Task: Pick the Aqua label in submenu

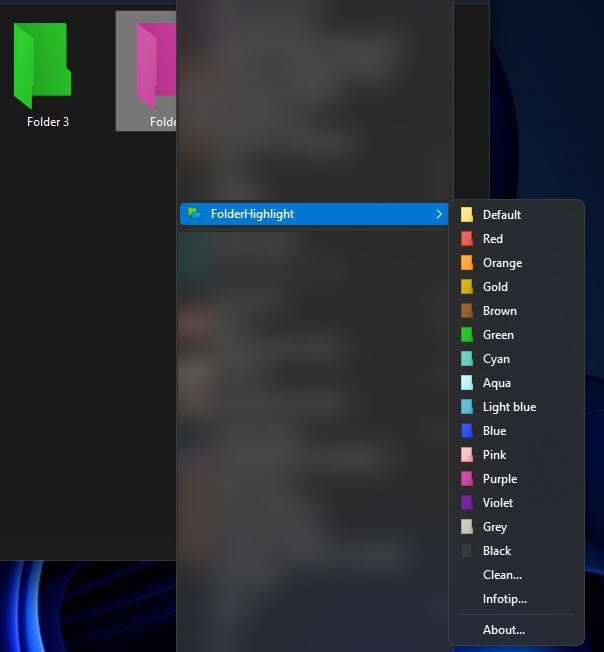Action: tap(497, 383)
